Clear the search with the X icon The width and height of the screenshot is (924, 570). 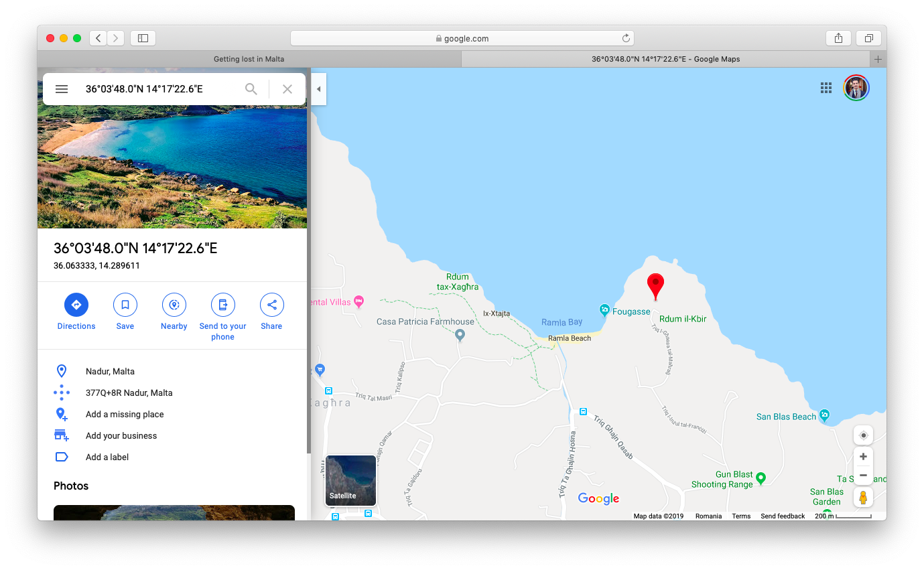tap(287, 89)
